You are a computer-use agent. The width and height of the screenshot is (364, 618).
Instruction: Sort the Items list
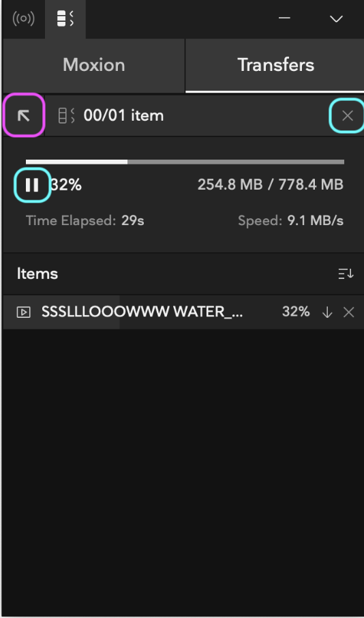pos(346,274)
